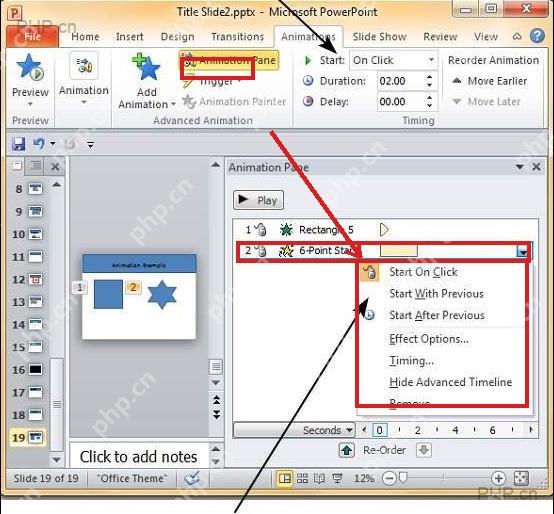The image size is (554, 514).
Task: Click the Save icon in quick access toolbar
Action: coord(18,144)
